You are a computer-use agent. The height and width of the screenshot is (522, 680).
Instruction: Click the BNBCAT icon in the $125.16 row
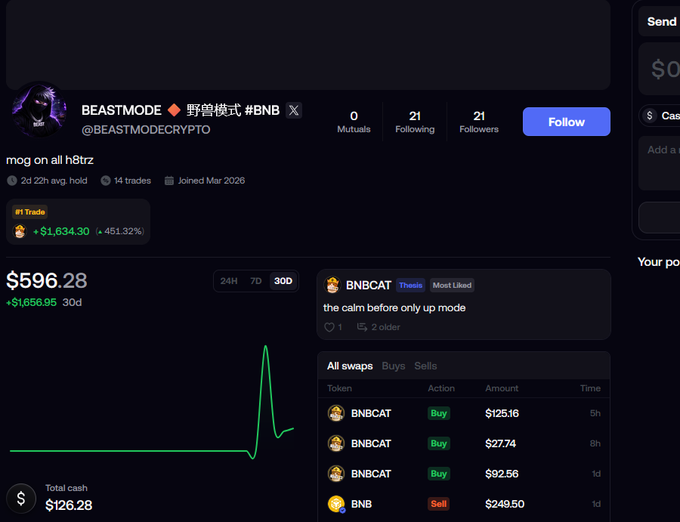pyautogui.click(x=336, y=413)
